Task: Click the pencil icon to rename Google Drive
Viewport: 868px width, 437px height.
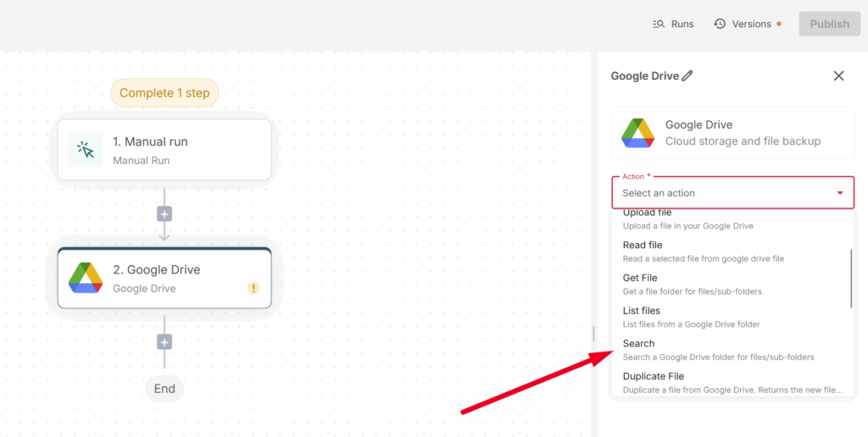Action: point(687,76)
